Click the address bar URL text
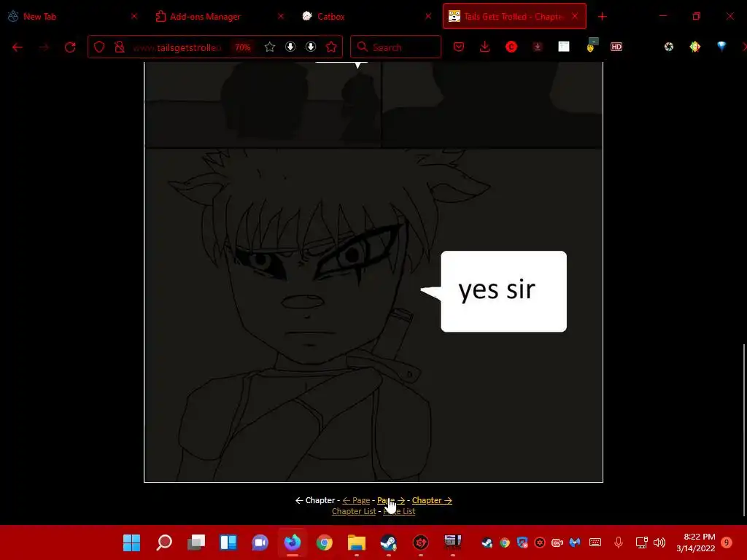The image size is (747, 560). (177, 47)
